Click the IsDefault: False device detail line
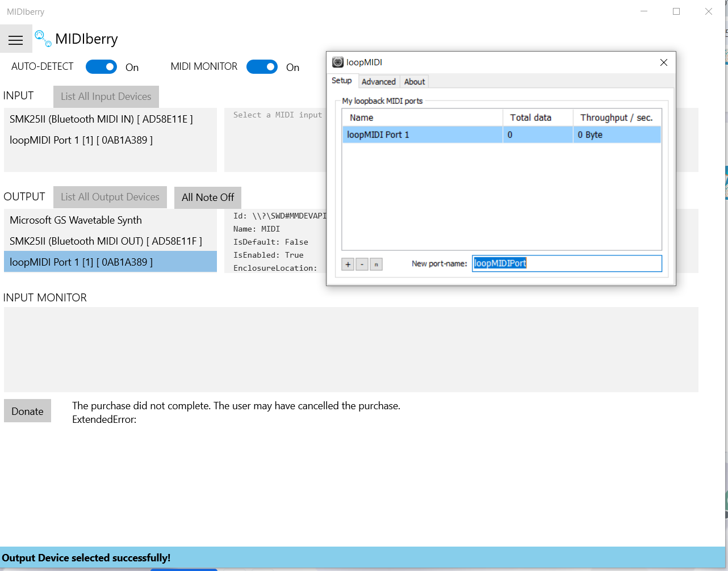 pyautogui.click(x=271, y=242)
